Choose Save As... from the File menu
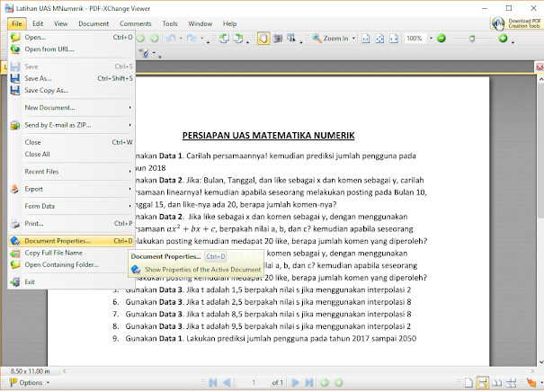 pos(71,78)
